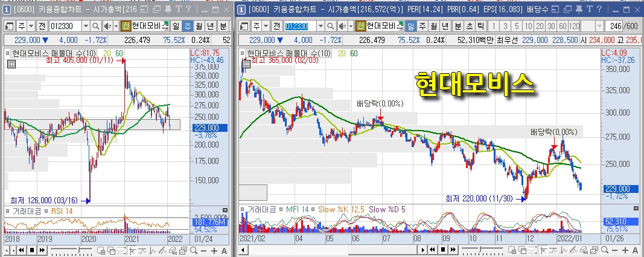Select 일 (daily) period in left chart

pos(176,27)
